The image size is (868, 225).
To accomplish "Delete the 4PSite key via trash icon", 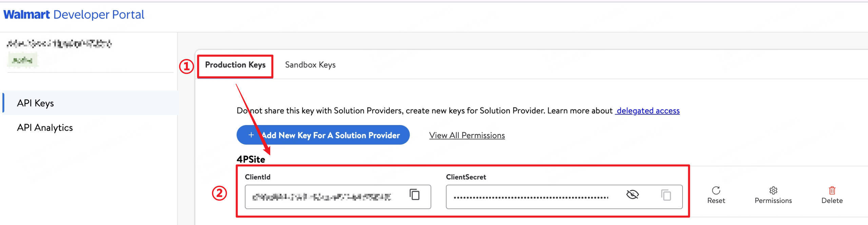I will [832, 195].
